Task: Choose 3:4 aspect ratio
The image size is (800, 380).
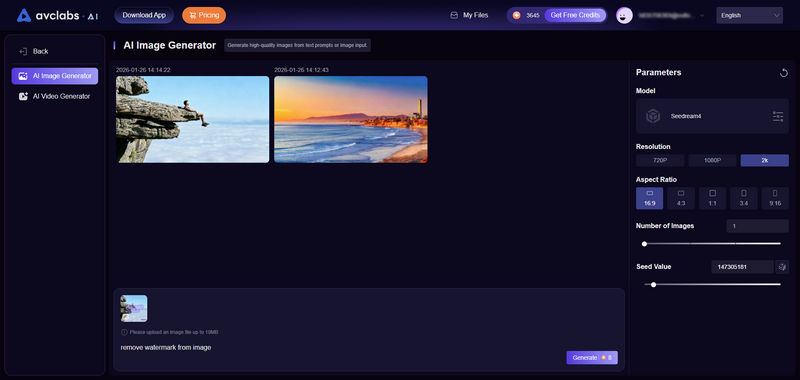Action: pyautogui.click(x=743, y=198)
